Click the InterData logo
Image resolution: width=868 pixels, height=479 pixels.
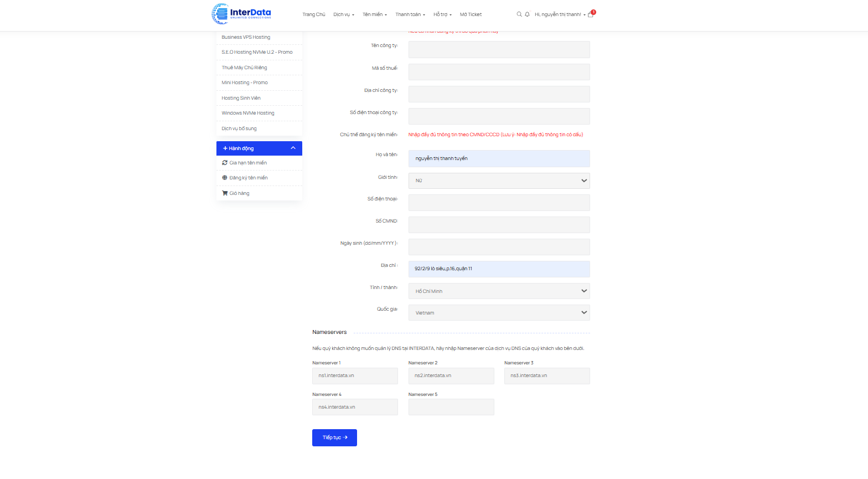(241, 14)
